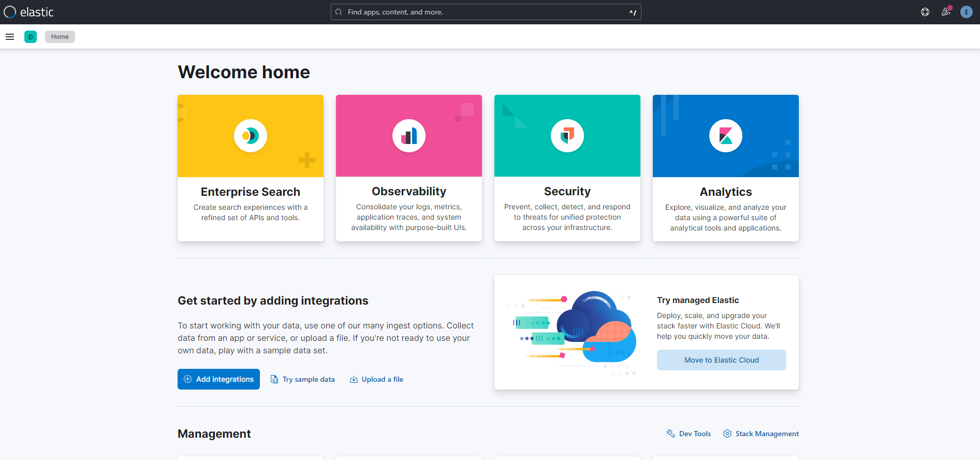Open the space selector D avatar
980x460 pixels.
click(31, 37)
